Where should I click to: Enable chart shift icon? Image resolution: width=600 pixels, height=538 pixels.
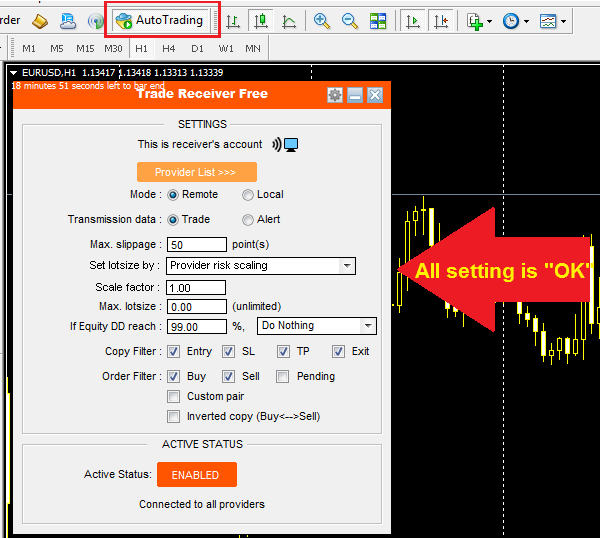click(441, 21)
